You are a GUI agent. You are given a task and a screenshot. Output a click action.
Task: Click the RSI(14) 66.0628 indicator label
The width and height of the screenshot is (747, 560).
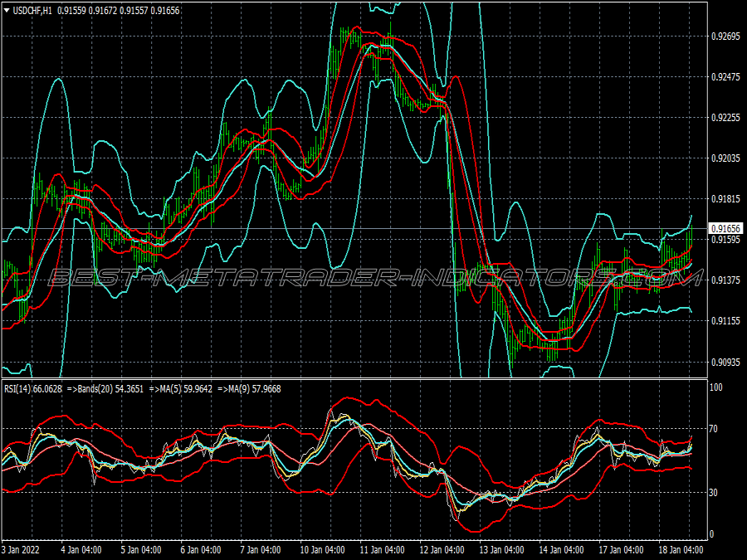(33, 389)
